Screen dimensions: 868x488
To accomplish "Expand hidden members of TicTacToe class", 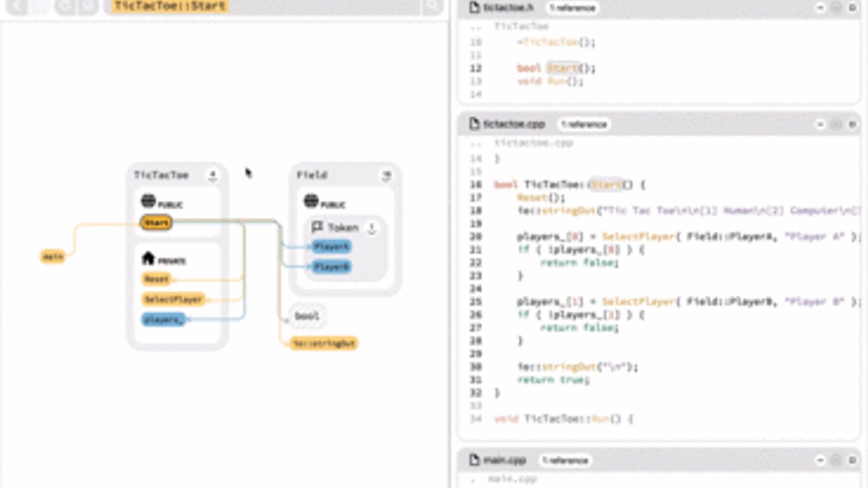I will coord(212,175).
